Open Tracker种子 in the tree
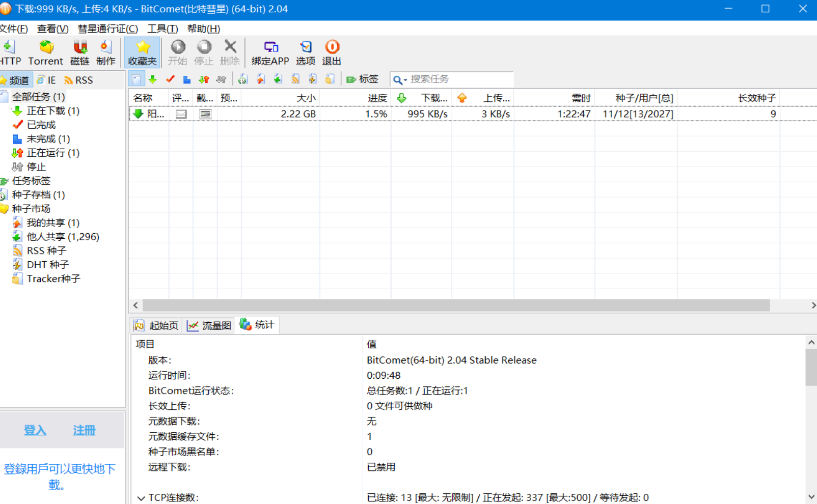Image resolution: width=817 pixels, height=504 pixels. pos(53,278)
